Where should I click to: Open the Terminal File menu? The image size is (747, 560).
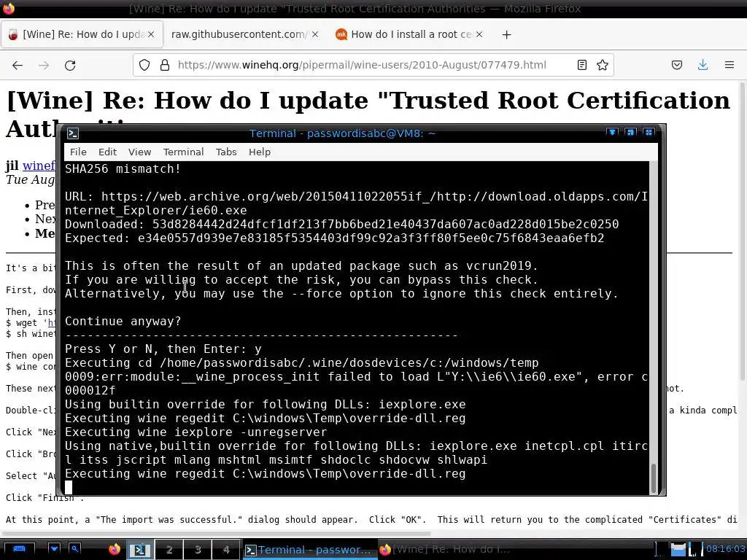pyautogui.click(x=78, y=152)
